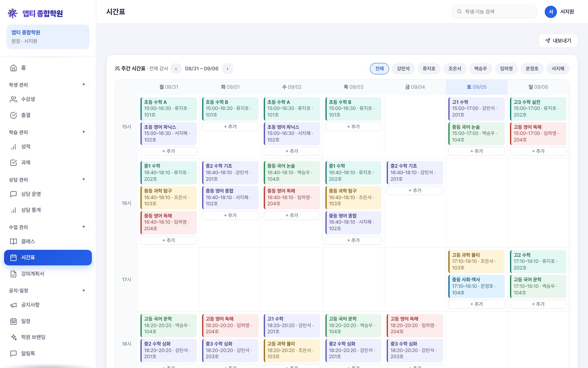Select the 시간표 calendar icon in sidebar
588x368 pixels.
click(x=13, y=257)
